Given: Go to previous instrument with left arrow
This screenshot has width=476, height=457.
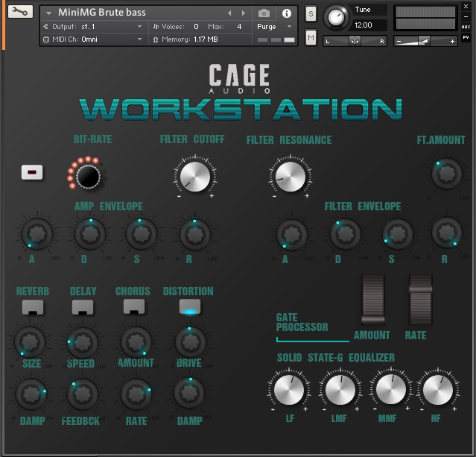Looking at the screenshot, I should [x=229, y=13].
